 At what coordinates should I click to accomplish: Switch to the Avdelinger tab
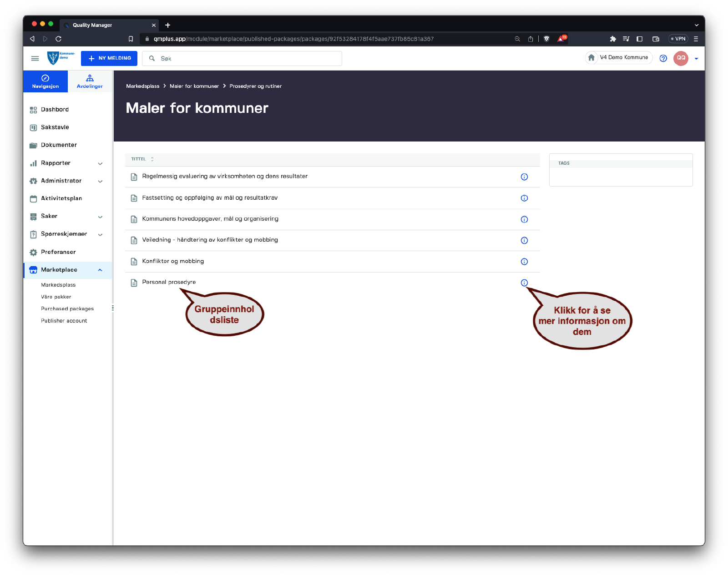point(90,81)
